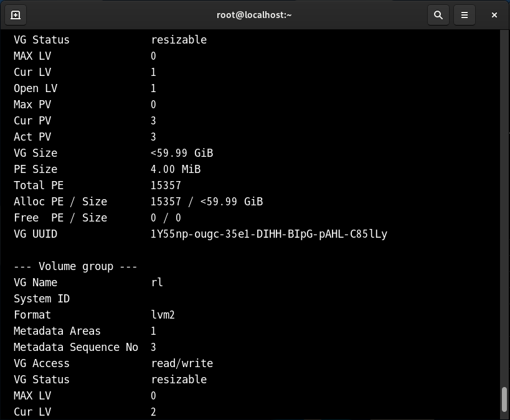Click the 'System ID' label
Screen dimensions: 510x420
point(42,299)
